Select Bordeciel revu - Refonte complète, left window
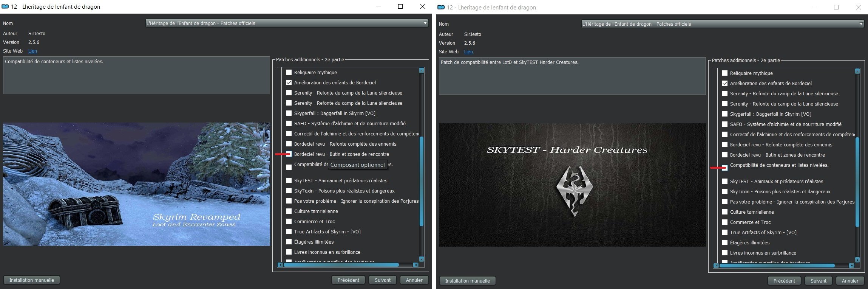 pos(289,144)
